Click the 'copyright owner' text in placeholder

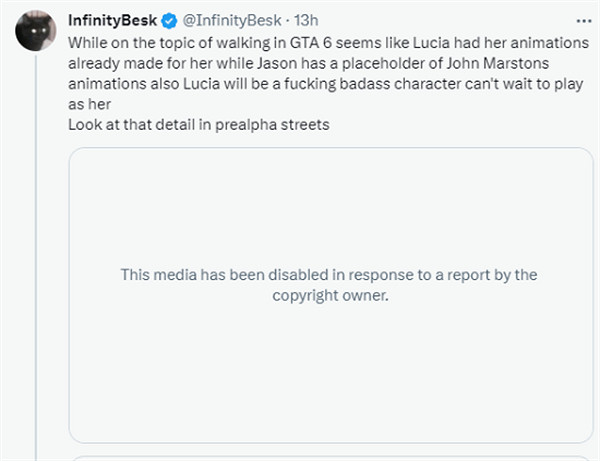[x=329, y=296]
